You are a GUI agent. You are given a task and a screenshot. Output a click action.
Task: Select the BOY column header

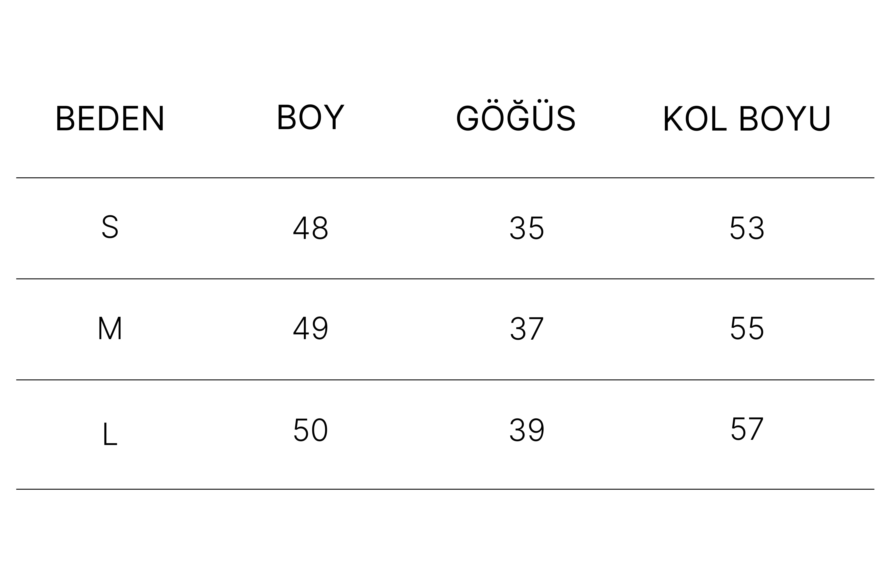tap(310, 117)
